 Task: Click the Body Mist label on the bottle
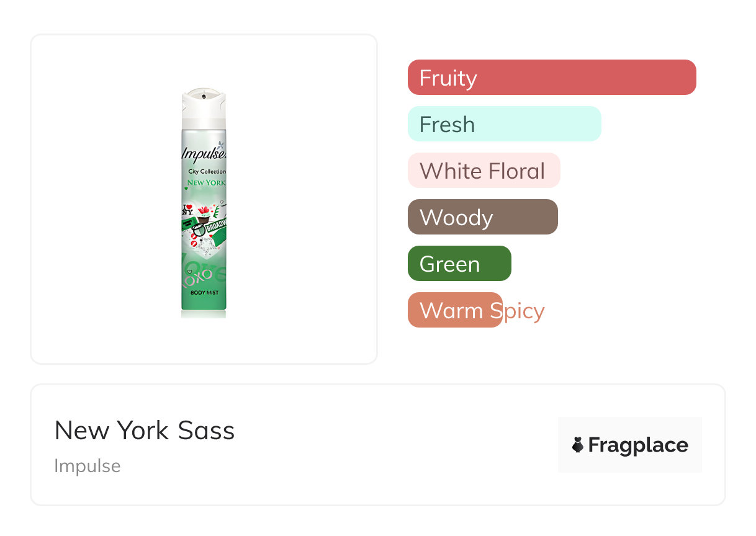[204, 292]
